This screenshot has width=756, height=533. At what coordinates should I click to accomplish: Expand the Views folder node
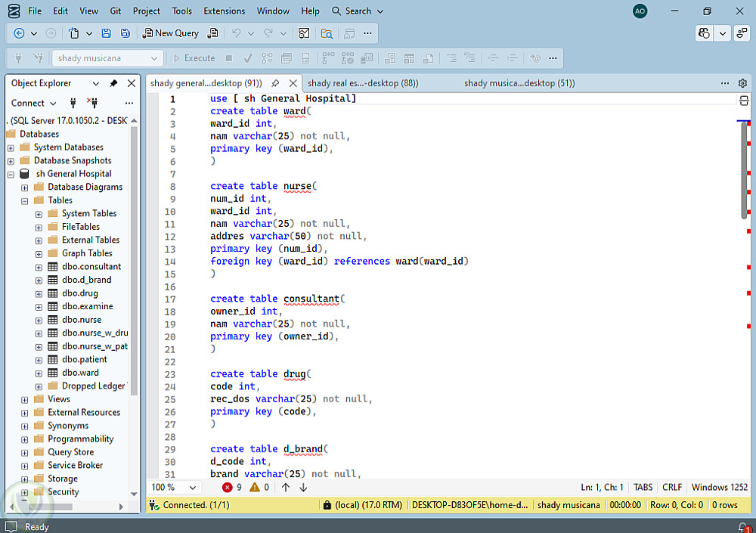(x=25, y=399)
